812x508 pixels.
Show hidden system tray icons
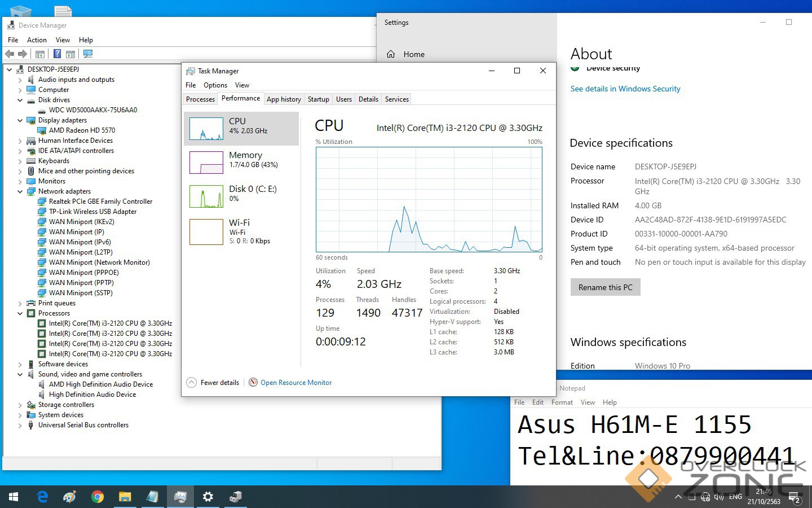[x=678, y=497]
